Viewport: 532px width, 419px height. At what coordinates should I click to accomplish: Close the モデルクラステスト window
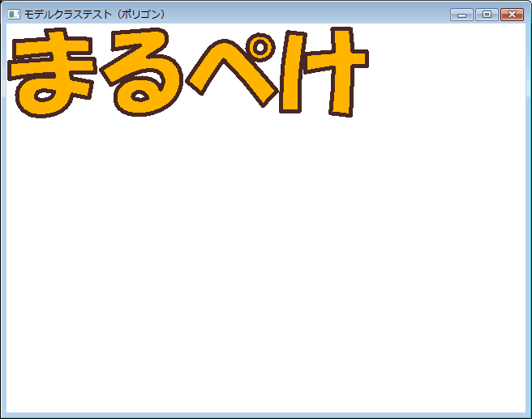click(x=512, y=15)
